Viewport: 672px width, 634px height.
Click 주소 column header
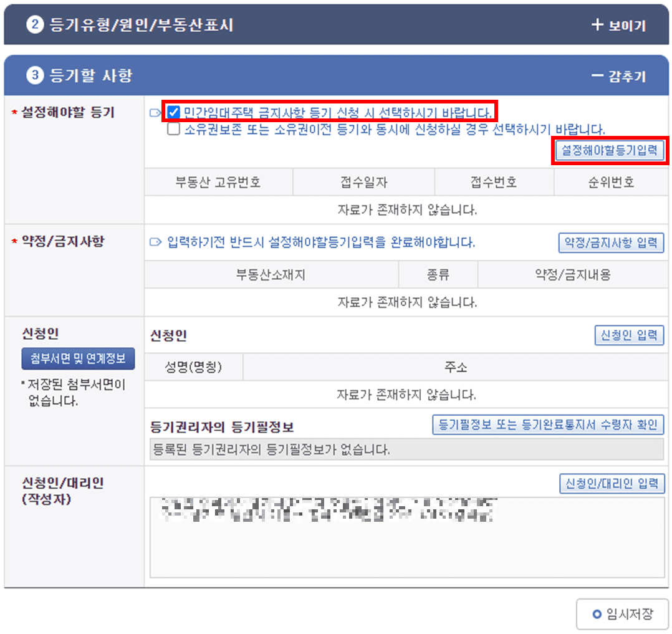(456, 367)
